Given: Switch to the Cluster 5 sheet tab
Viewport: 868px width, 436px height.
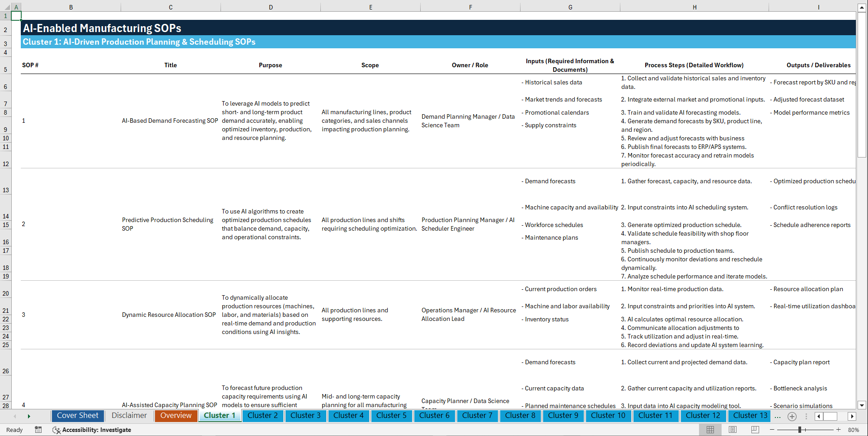Looking at the screenshot, I should click(391, 416).
